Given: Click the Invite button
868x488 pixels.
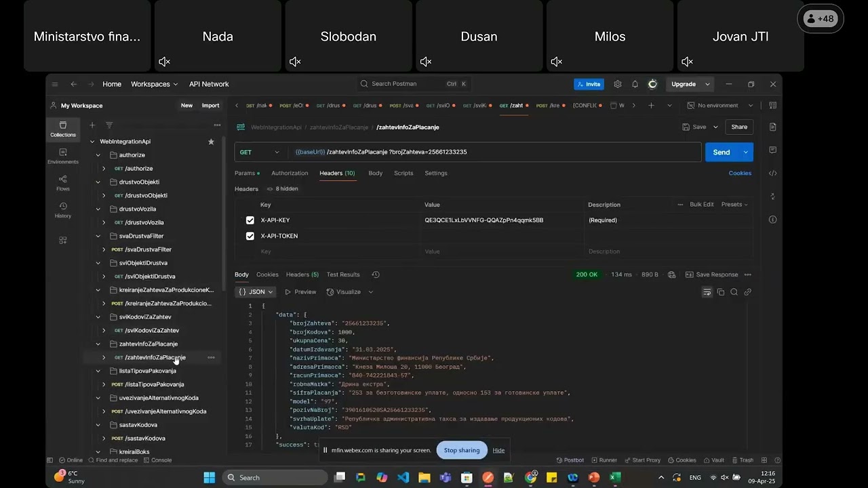Looking at the screenshot, I should tap(589, 84).
